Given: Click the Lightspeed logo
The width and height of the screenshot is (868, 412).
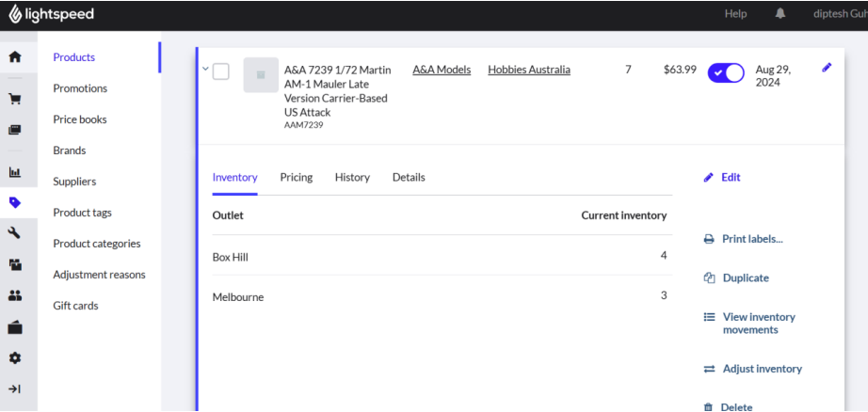Looking at the screenshot, I should pos(51,14).
